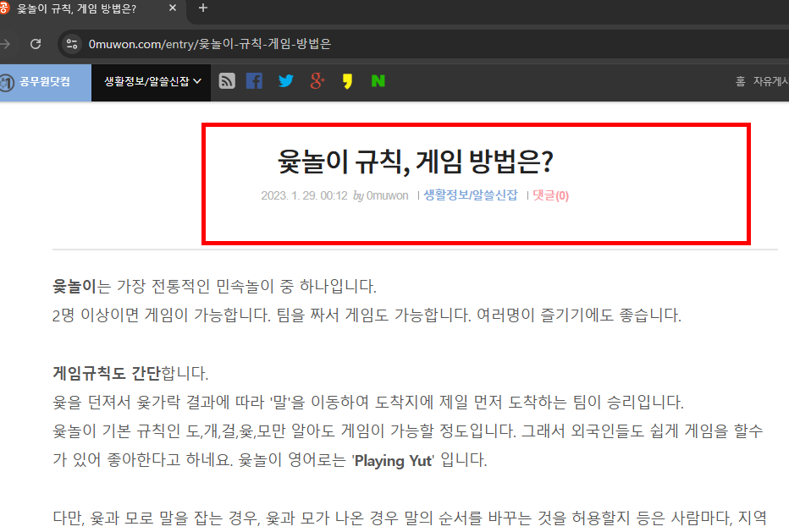This screenshot has width=789, height=532.
Task: Click the RSS feed icon
Action: click(225, 80)
